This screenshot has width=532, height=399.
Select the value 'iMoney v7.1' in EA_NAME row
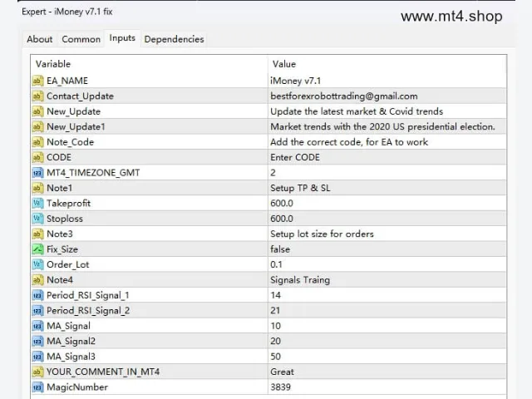pyautogui.click(x=296, y=81)
